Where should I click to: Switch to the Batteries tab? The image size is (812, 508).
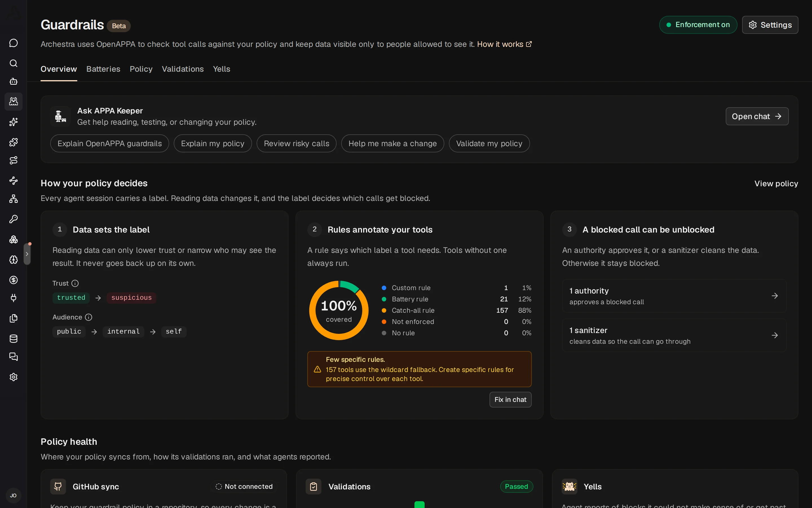pyautogui.click(x=103, y=69)
